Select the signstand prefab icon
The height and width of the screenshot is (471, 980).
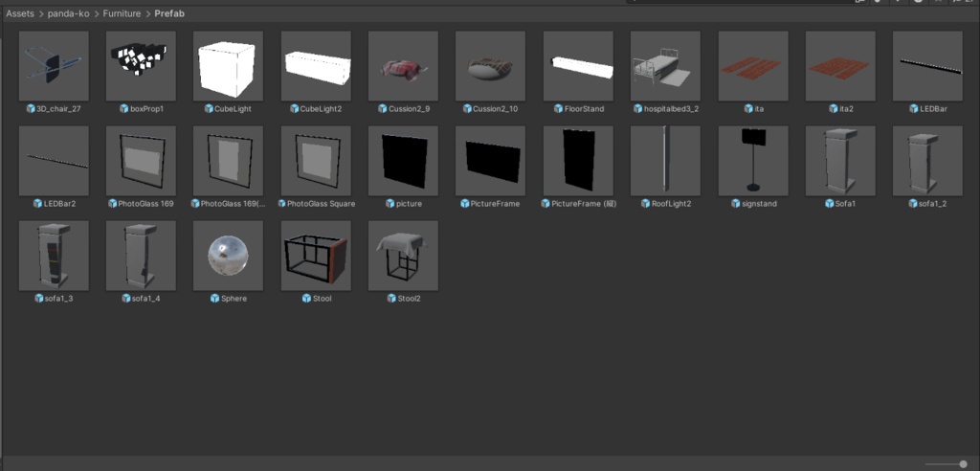click(753, 161)
